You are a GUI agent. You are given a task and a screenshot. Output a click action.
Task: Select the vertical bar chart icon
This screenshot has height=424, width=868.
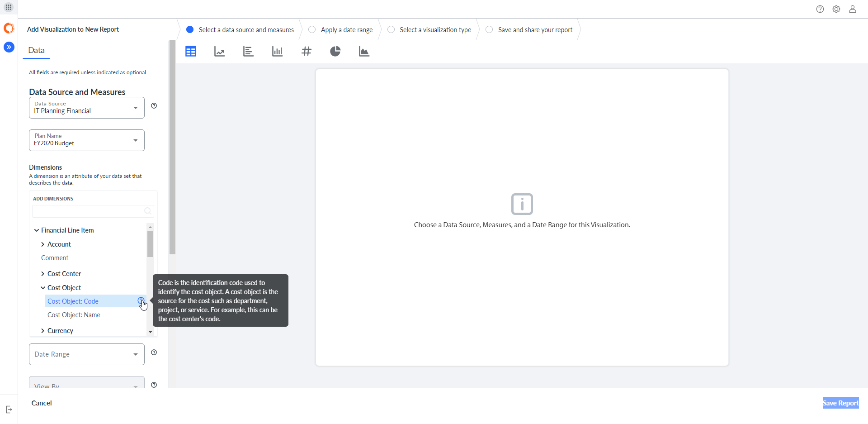(x=277, y=52)
